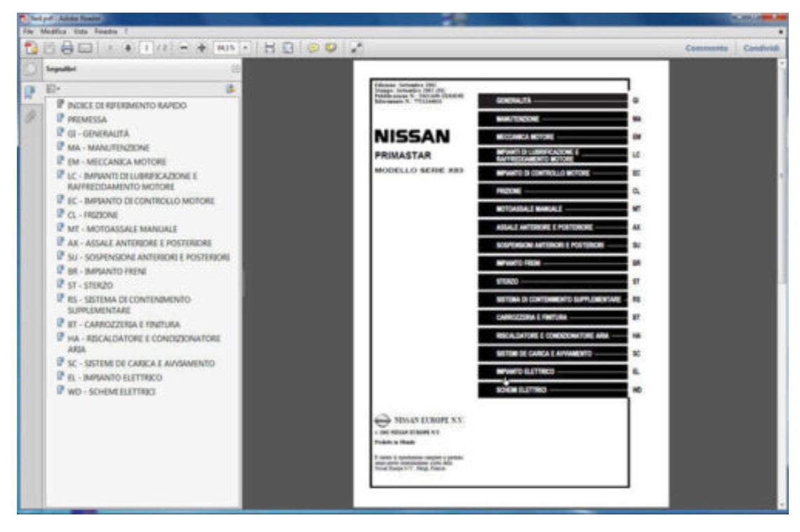This screenshot has width=800, height=532.
Task: Switch to read mode using expand-arrows icon
Action: pos(356,48)
